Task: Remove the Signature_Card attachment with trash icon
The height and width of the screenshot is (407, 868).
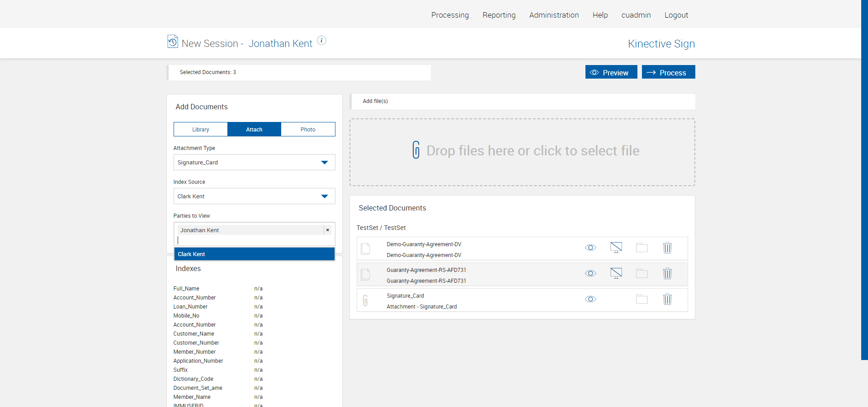Action: [667, 299]
